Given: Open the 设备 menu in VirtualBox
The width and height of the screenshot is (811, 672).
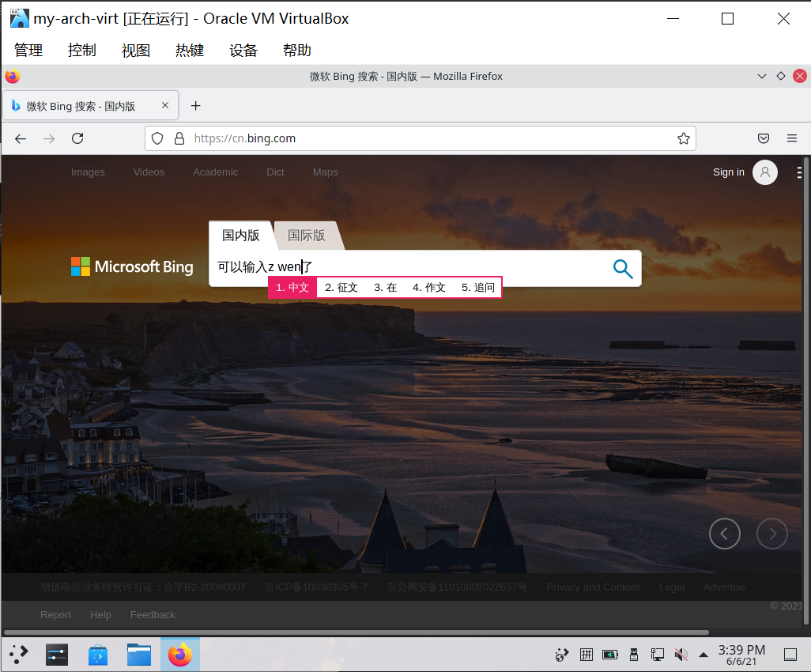Looking at the screenshot, I should click(x=243, y=49).
